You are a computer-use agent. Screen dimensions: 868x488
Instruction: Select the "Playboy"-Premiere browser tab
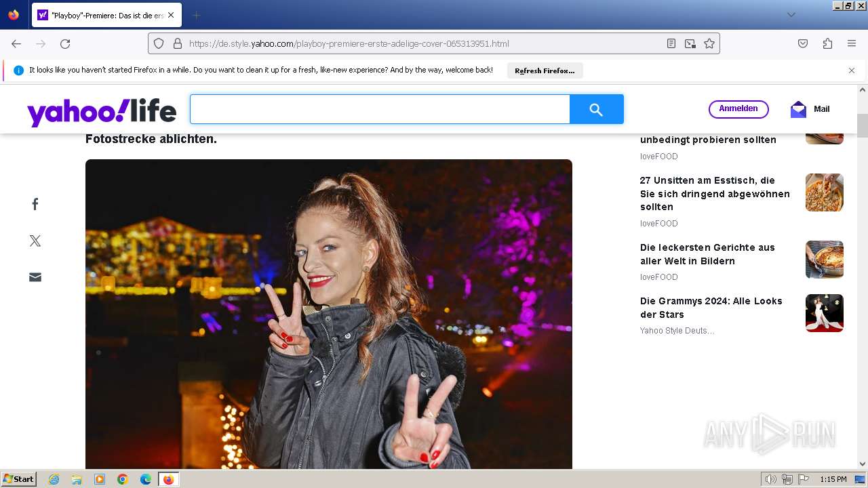pos(106,15)
